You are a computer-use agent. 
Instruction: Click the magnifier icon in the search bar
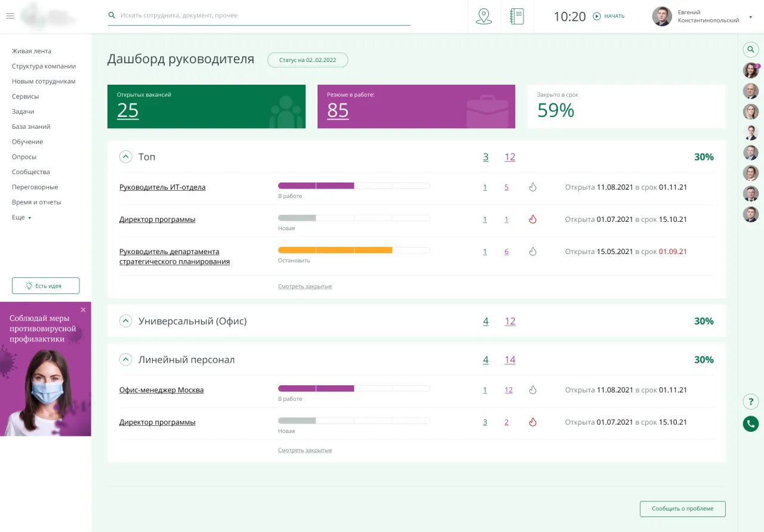pyautogui.click(x=112, y=16)
